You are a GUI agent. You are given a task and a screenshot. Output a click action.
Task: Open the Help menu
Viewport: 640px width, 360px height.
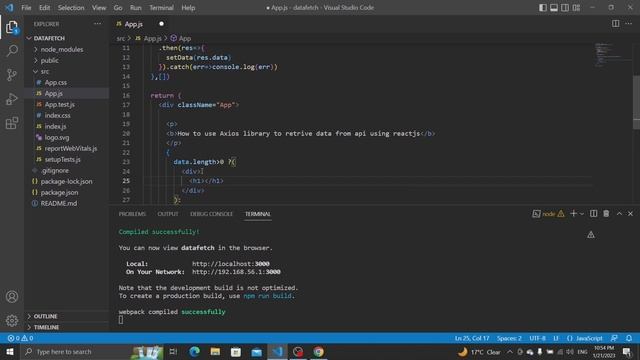[188, 8]
